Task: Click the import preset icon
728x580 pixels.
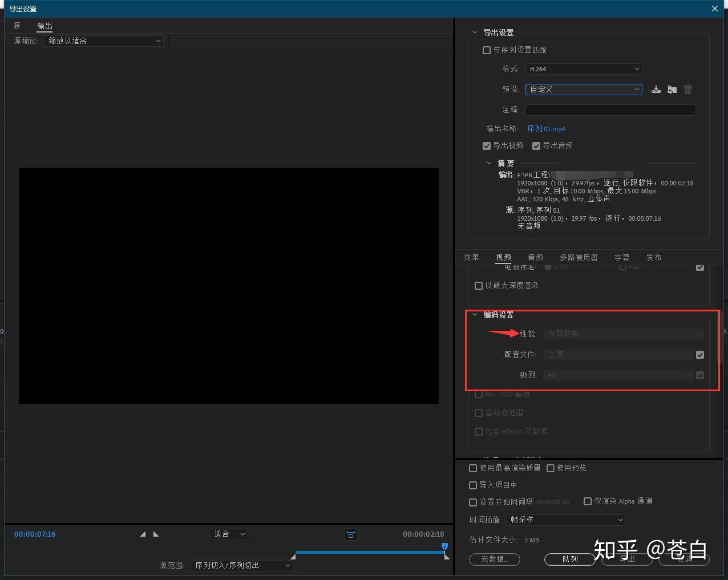Action: tap(672, 90)
